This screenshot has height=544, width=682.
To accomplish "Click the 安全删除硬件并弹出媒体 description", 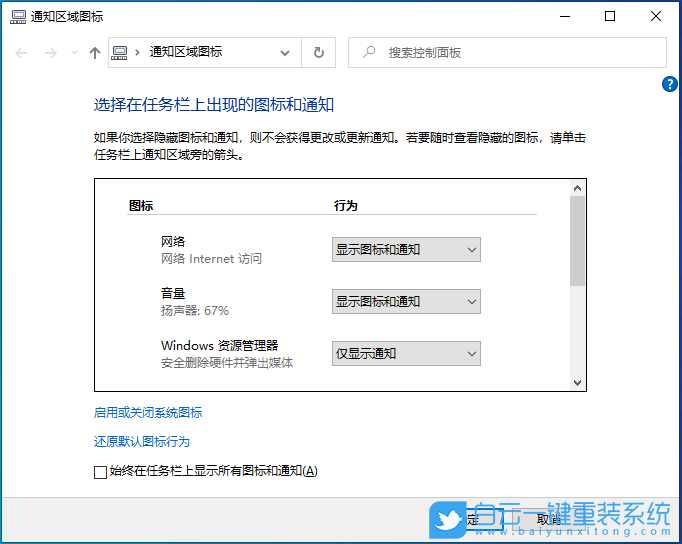I will tap(227, 363).
